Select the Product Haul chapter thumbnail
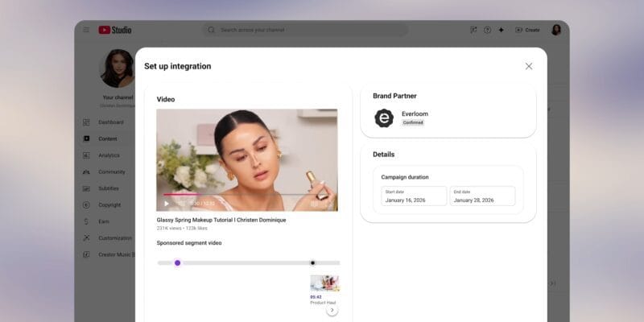Image resolution: width=644 pixels, height=322 pixels. (325, 283)
